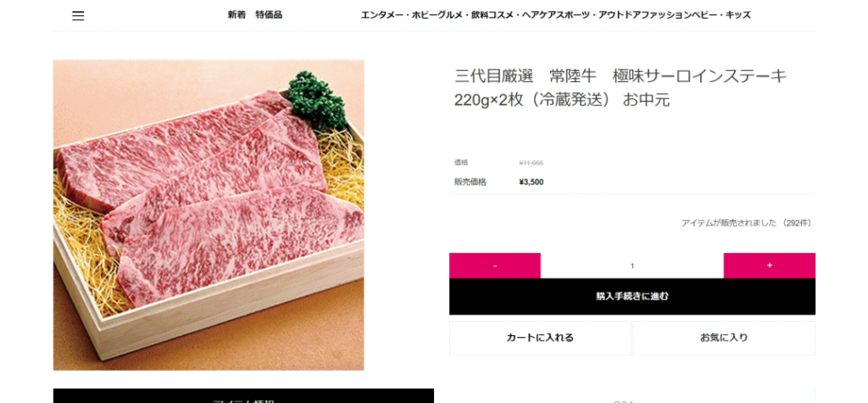Click the sirloin steak product image
This screenshot has width=868, height=403.
pos(209,215)
